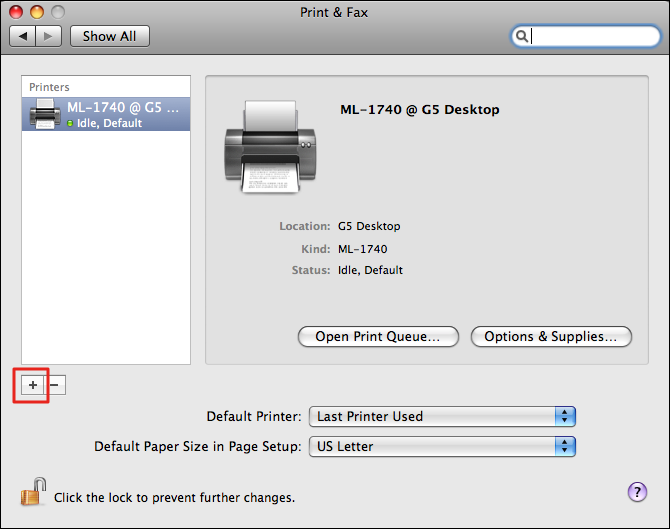Close the Print & Fax window with the red button
This screenshot has height=529, width=670.
pos(16,12)
